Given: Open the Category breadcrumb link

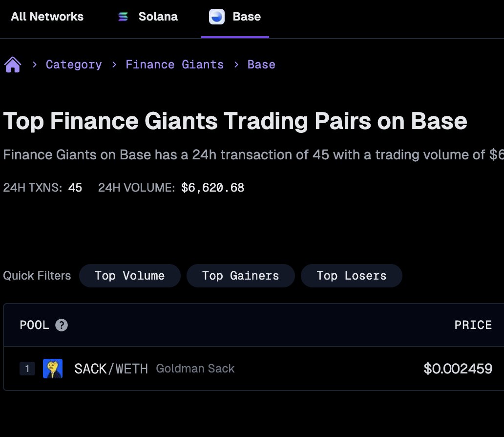Looking at the screenshot, I should 74,64.
